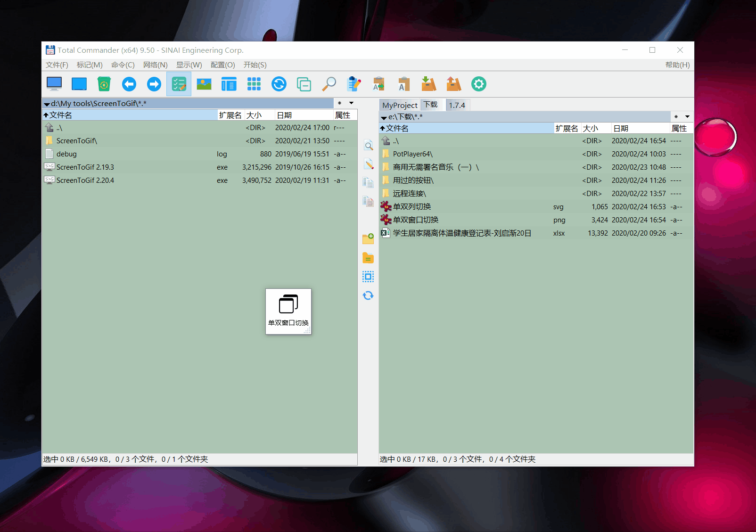The image size is (756, 532).
Task: Create new folder with plus folder icon
Action: coord(368,239)
